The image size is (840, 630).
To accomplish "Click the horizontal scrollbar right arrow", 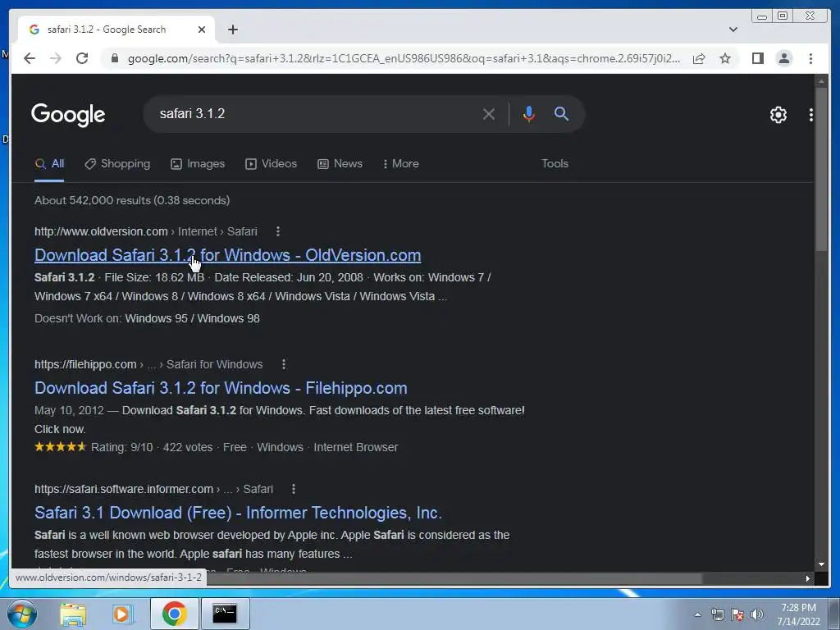I will 807,578.
